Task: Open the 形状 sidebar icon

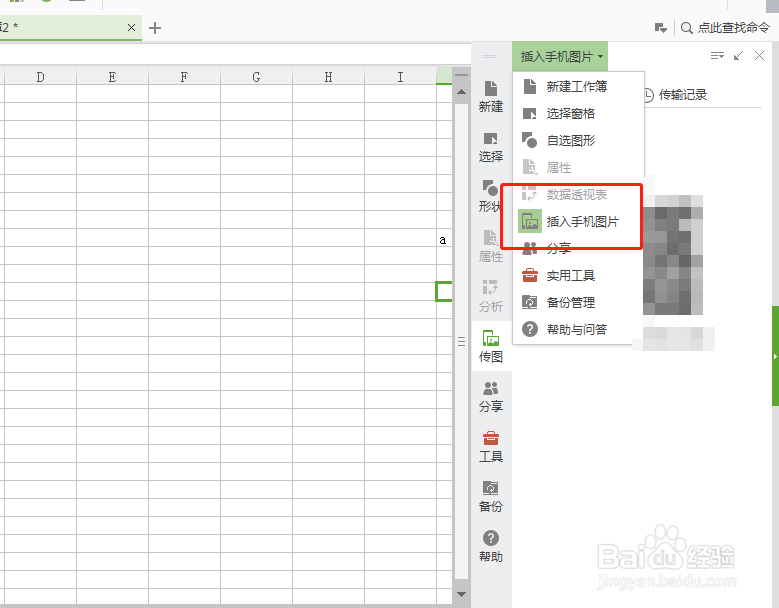Action: click(490, 196)
